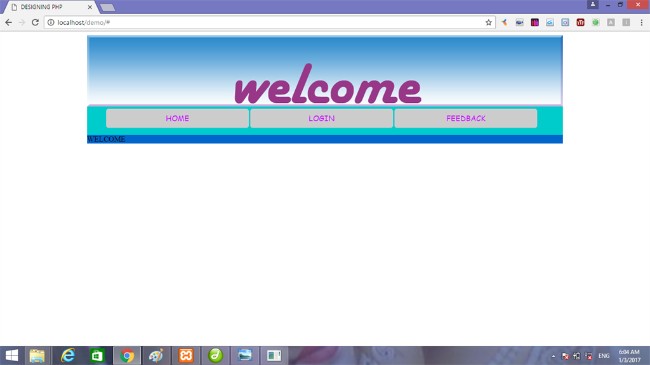Open the green Dreamweaver taskbar icon
The image size is (650, 365).
[216, 355]
